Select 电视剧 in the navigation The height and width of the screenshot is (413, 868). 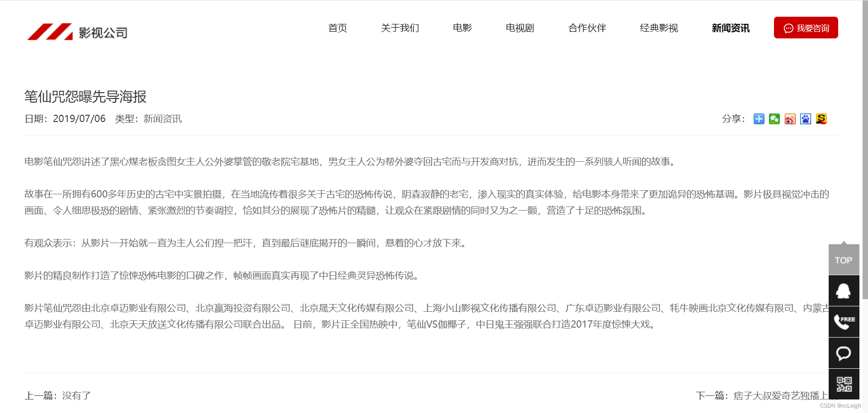point(520,28)
